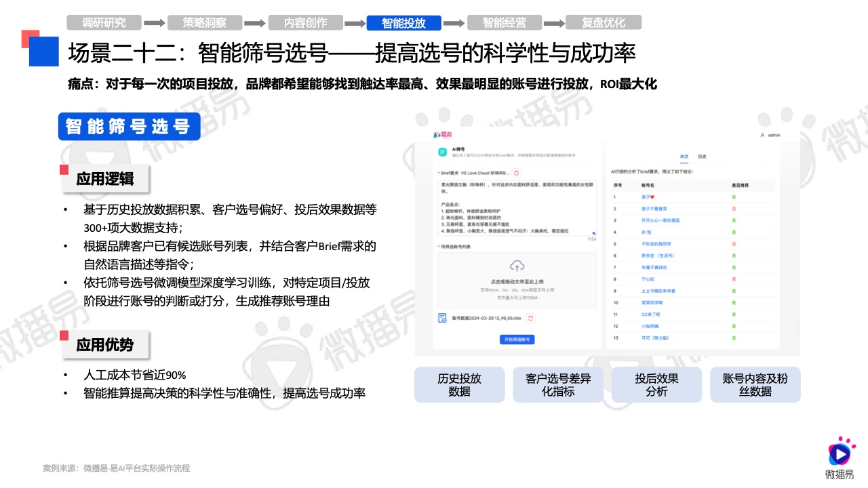This screenshot has width=868, height=488.
Task: Open account link 车厘子真好吃
Action: click(654, 267)
